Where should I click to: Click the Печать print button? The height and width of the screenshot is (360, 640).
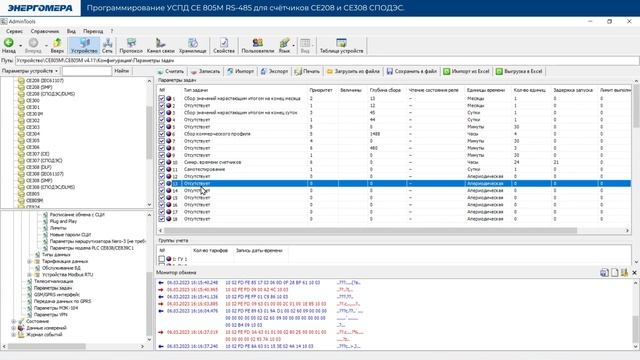point(307,71)
